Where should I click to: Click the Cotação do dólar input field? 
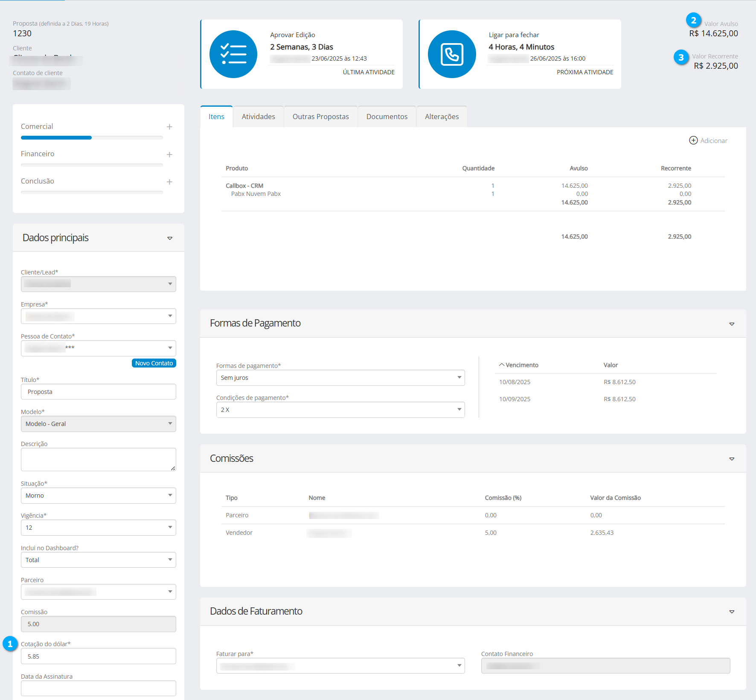pyautogui.click(x=98, y=656)
